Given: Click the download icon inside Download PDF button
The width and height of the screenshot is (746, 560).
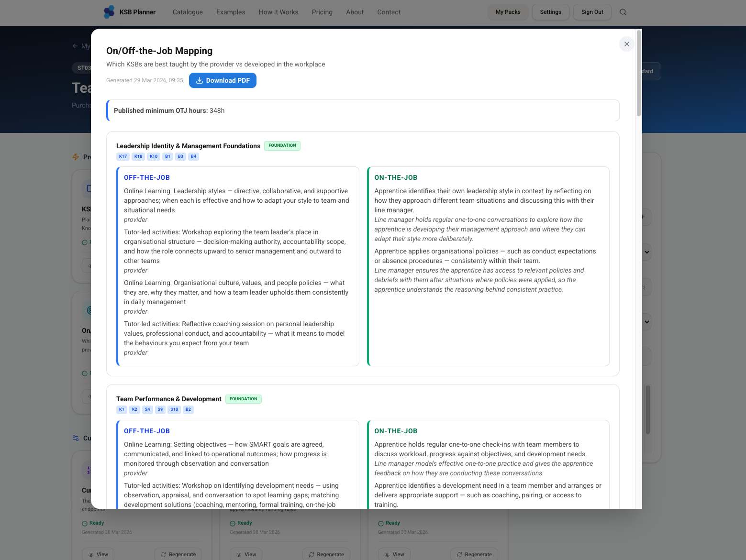Looking at the screenshot, I should [200, 80].
